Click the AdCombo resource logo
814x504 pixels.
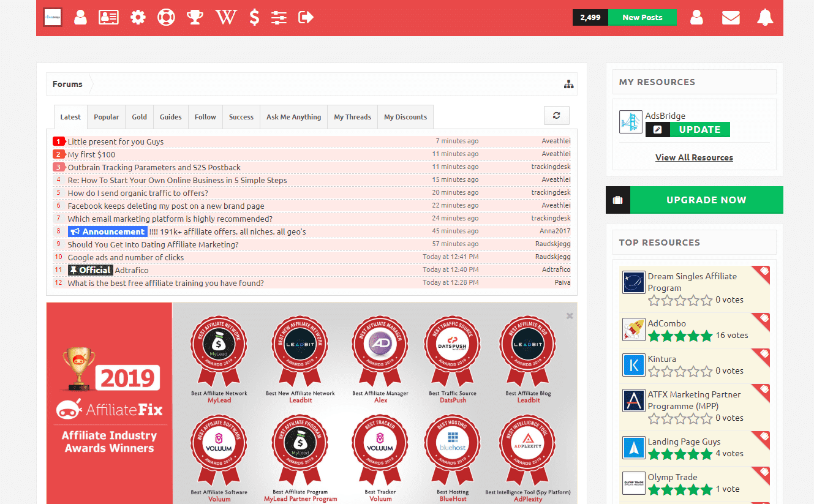tap(633, 329)
